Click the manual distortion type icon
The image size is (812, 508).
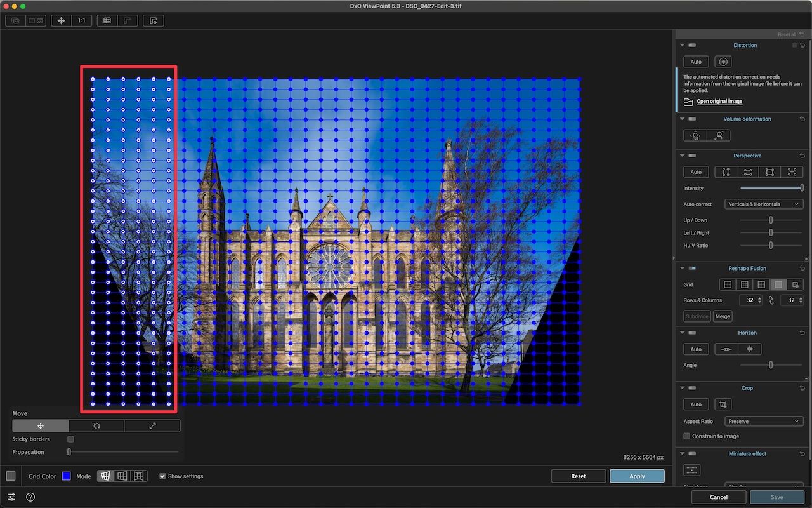pos(723,62)
